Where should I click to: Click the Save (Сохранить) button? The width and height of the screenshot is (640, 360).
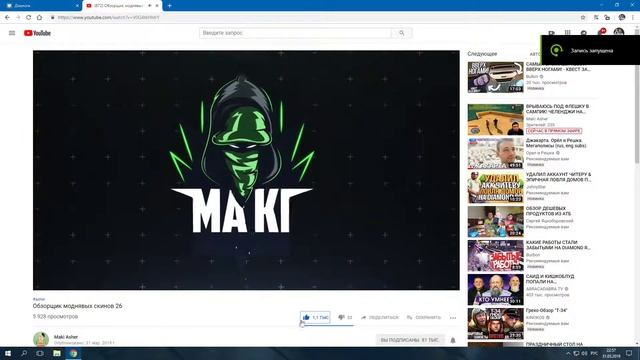tap(424, 317)
